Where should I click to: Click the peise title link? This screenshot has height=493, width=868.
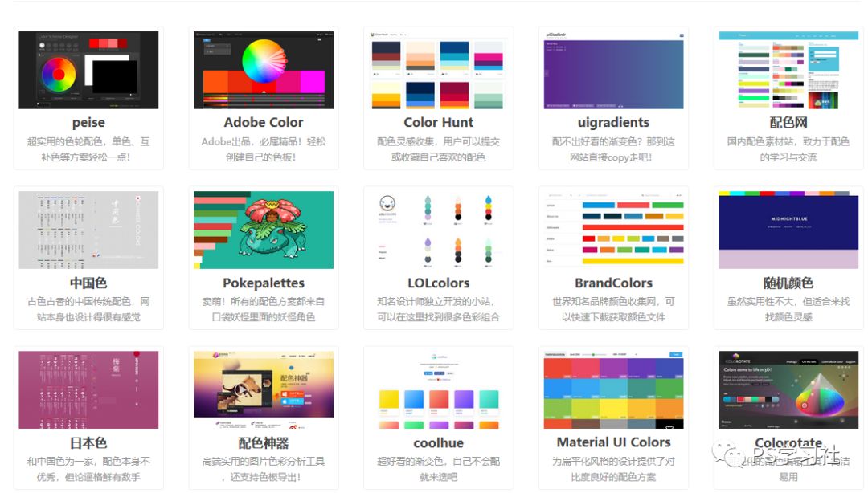click(88, 122)
